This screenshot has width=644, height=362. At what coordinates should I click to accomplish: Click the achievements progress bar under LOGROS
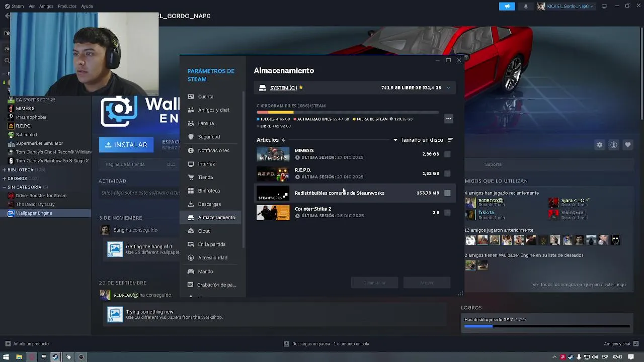[x=547, y=327]
